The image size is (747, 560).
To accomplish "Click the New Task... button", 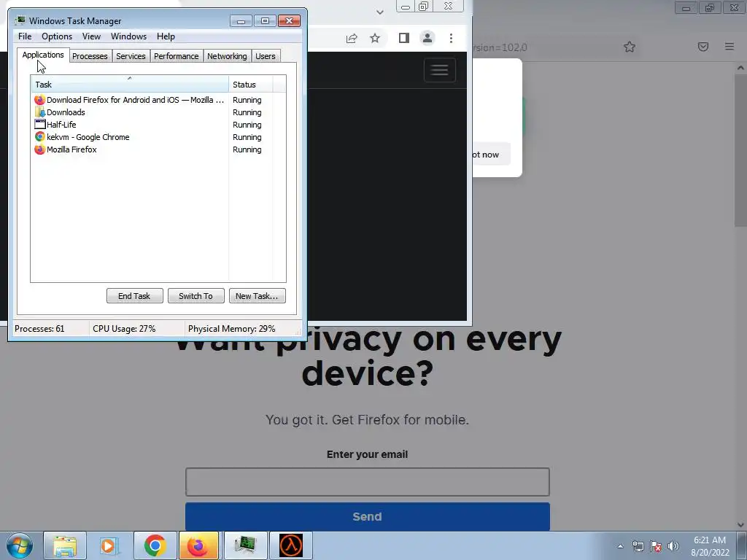I will coord(258,296).
